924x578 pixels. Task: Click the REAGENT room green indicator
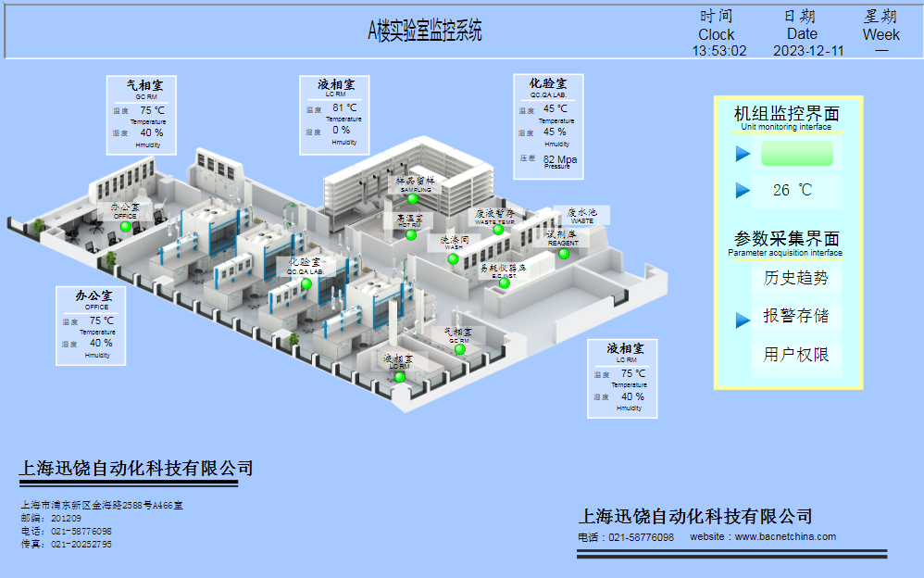pos(563,254)
